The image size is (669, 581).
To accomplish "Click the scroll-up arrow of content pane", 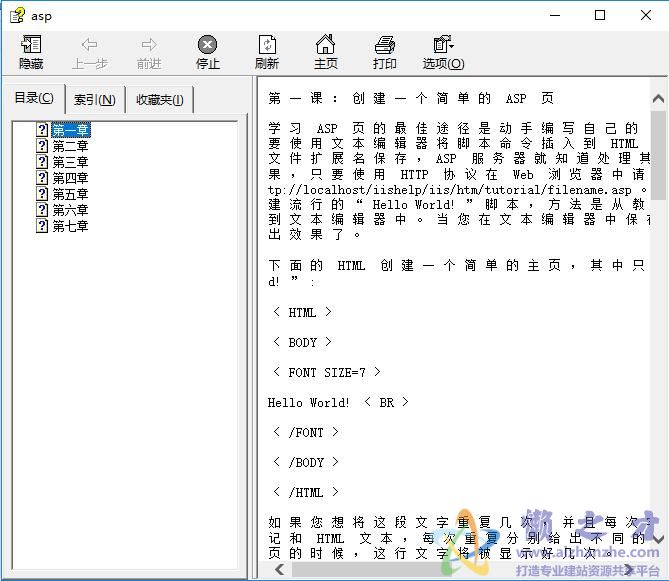I will pyautogui.click(x=658, y=99).
